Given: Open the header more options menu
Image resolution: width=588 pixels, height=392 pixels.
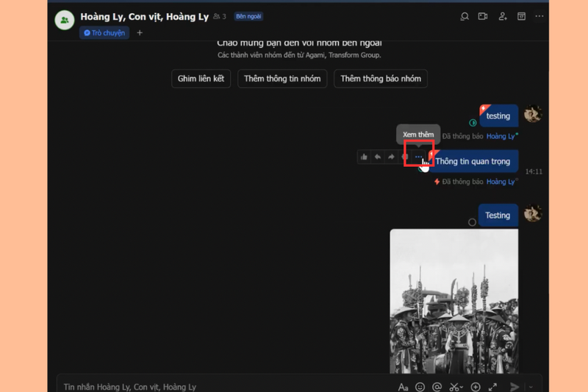Looking at the screenshot, I should tap(539, 16).
